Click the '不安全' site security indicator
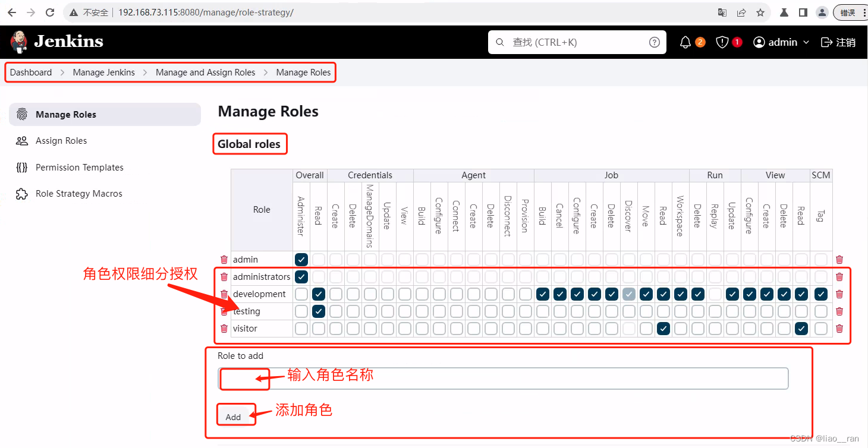The width and height of the screenshot is (868, 448). tap(89, 12)
